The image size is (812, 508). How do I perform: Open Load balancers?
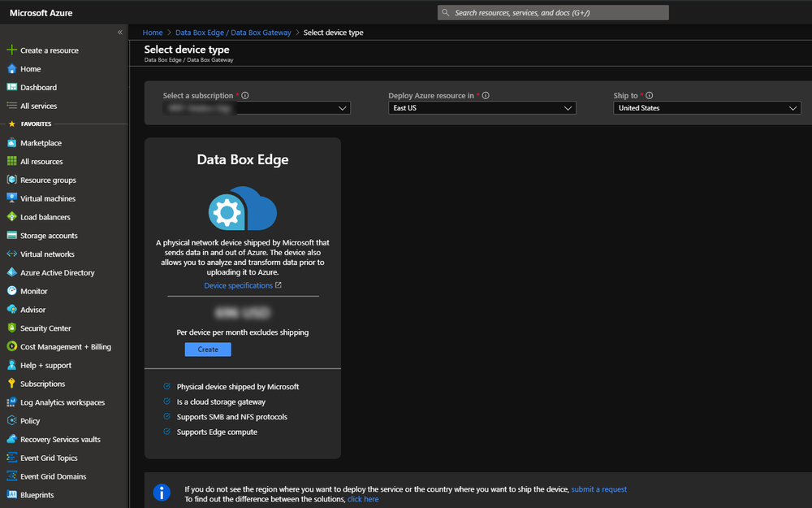(x=47, y=216)
